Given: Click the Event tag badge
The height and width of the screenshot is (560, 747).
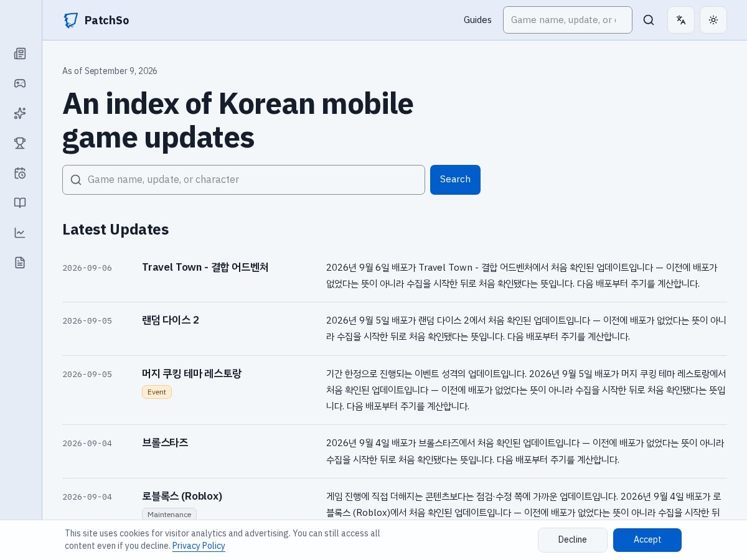Looking at the screenshot, I should (x=157, y=392).
